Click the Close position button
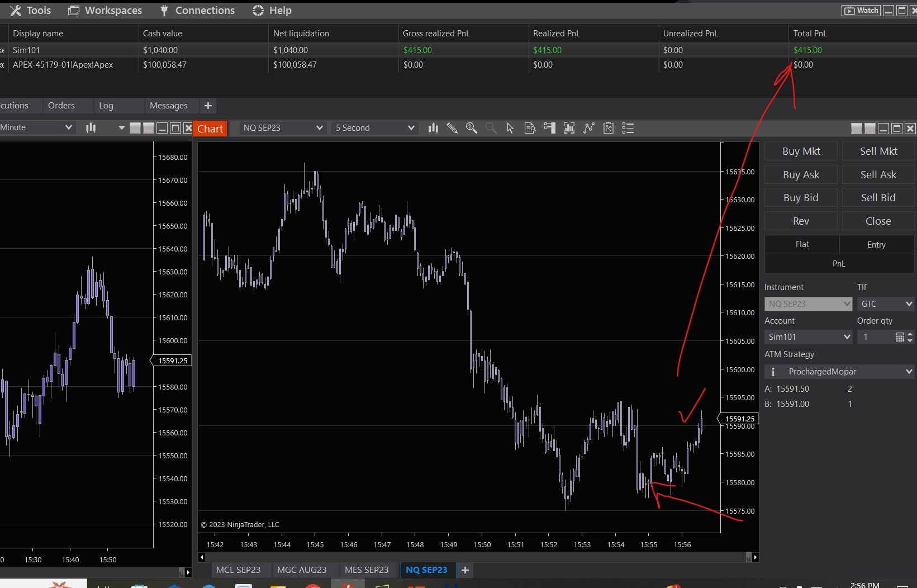Image resolution: width=917 pixels, height=588 pixels. pyautogui.click(x=878, y=221)
